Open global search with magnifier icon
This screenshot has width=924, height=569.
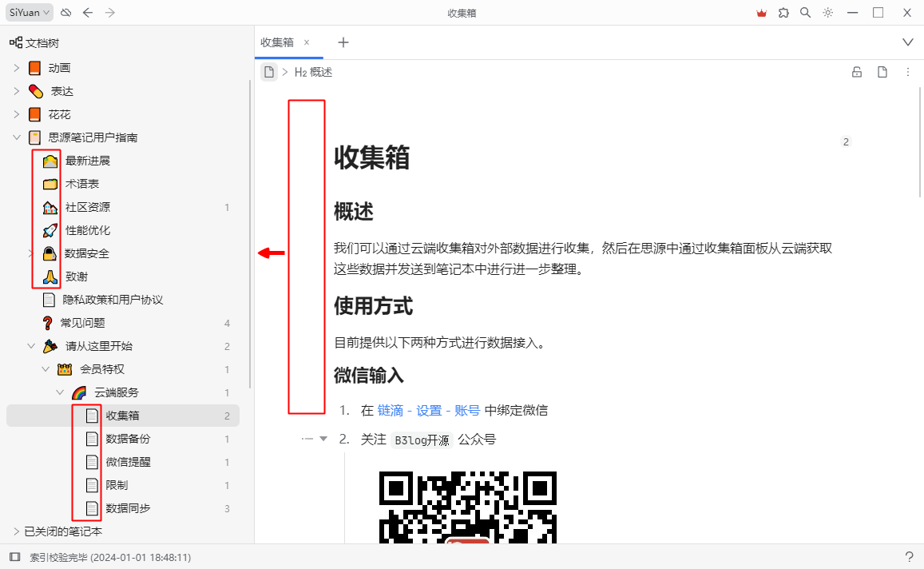pos(806,12)
